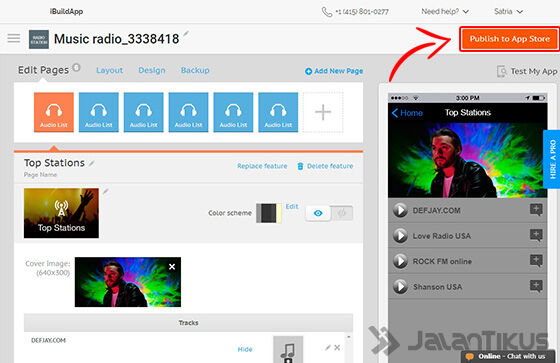Click the Cover Image thumbnail
This screenshot has width=560, height=363.
click(128, 282)
